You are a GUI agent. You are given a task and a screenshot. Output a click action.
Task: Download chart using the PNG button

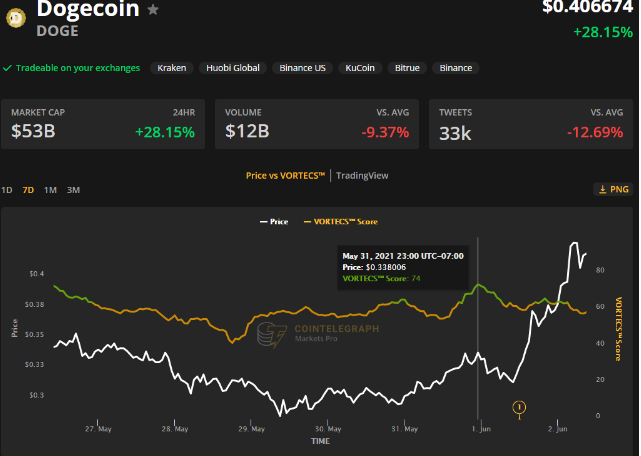click(x=614, y=189)
